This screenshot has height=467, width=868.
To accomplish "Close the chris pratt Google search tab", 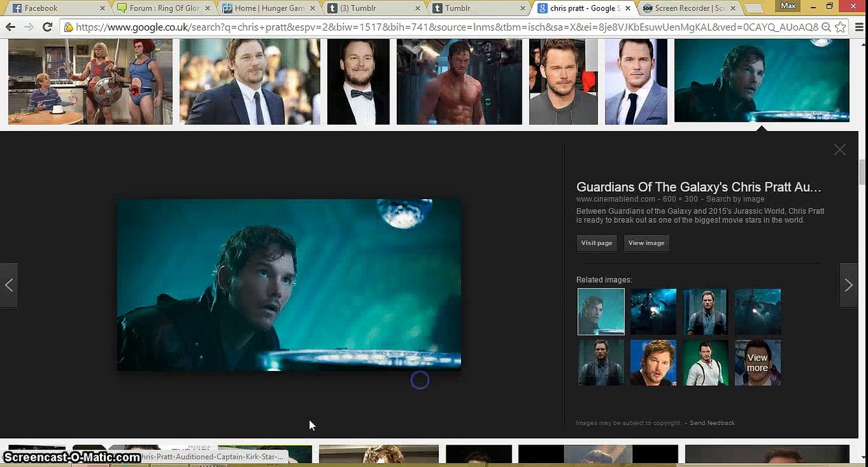I will 628,8.
